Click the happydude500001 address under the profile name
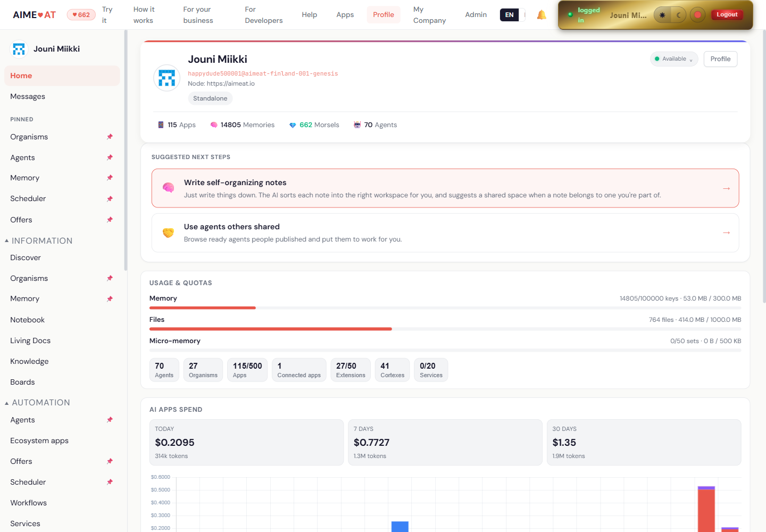The width and height of the screenshot is (766, 532). [263, 74]
